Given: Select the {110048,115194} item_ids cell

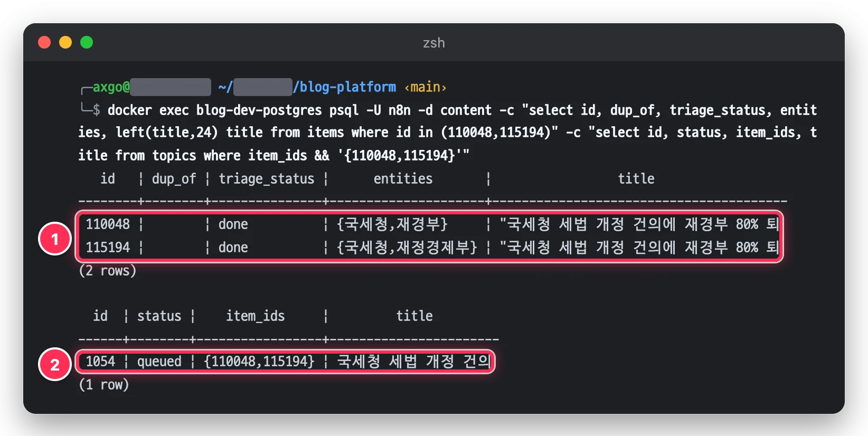Looking at the screenshot, I should tap(259, 362).
